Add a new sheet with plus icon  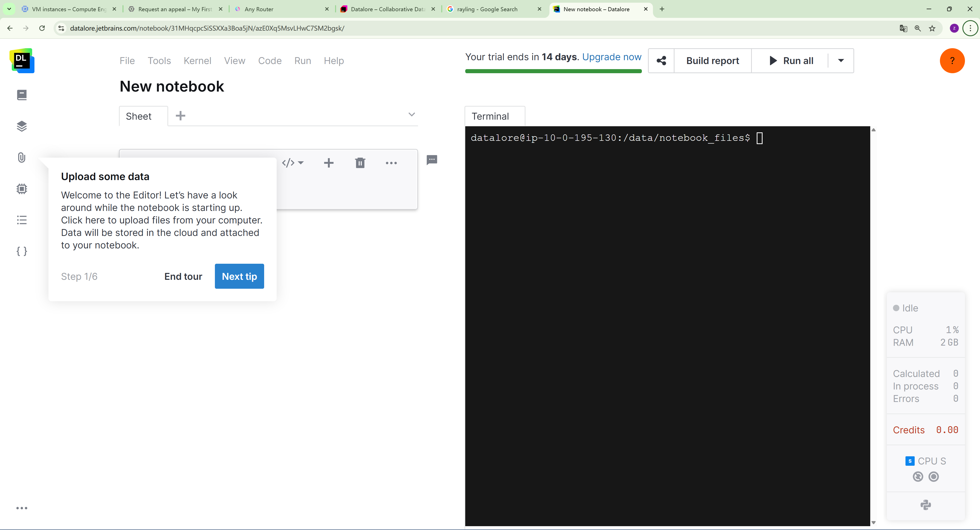[x=180, y=116]
